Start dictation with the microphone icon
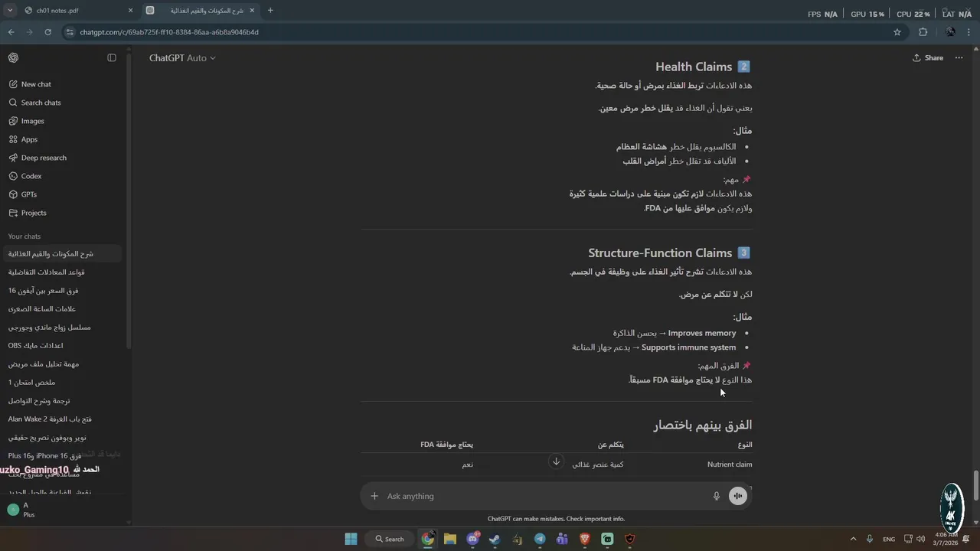This screenshot has width=980, height=551. [717, 496]
